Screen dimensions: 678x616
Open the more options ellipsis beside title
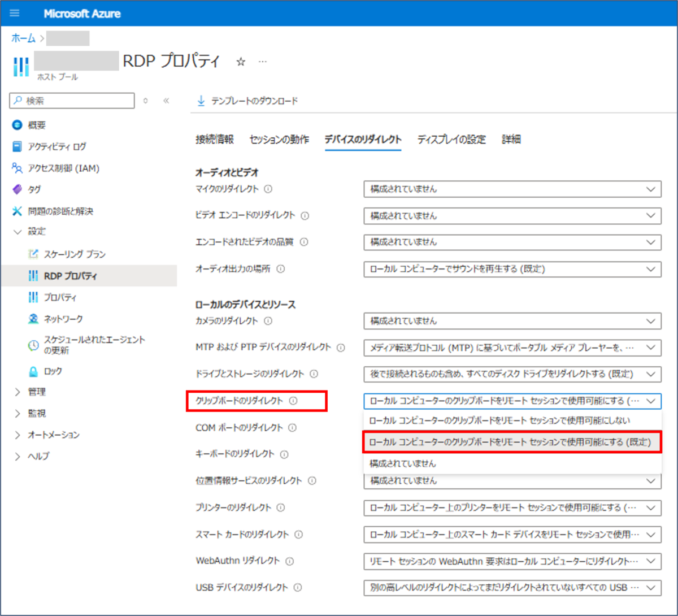point(262,62)
